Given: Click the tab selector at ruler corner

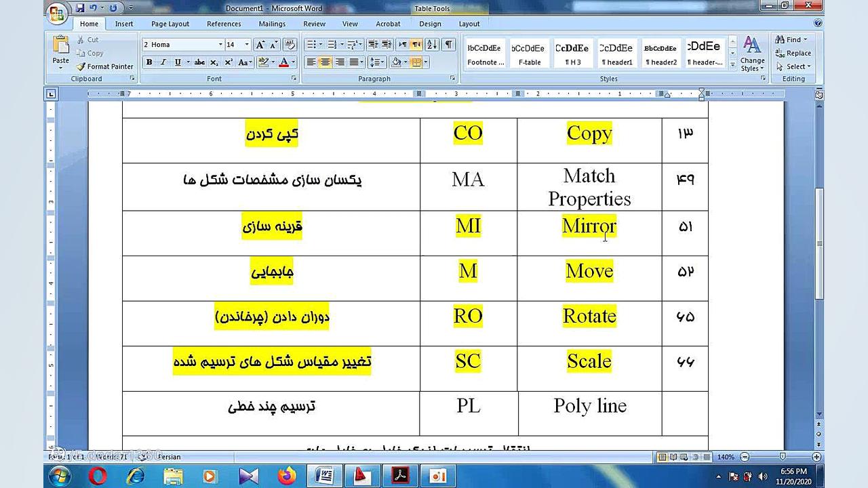Looking at the screenshot, I should point(51,94).
